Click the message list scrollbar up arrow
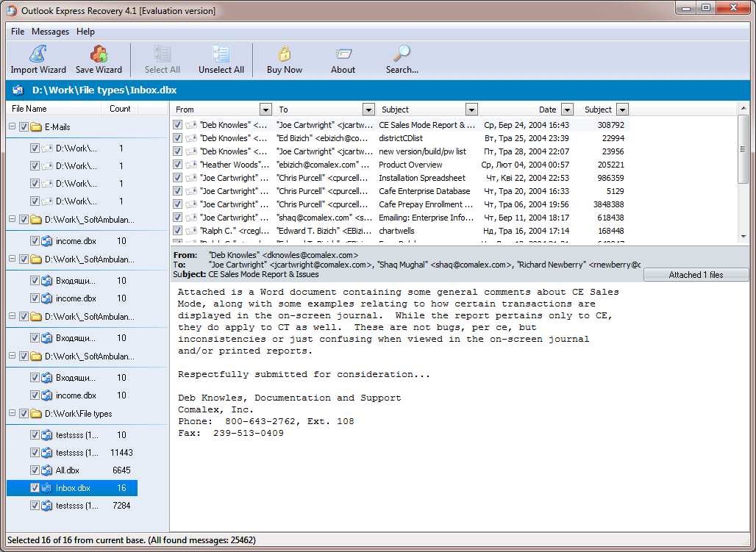Screen dimensions: 756x552 [743, 109]
